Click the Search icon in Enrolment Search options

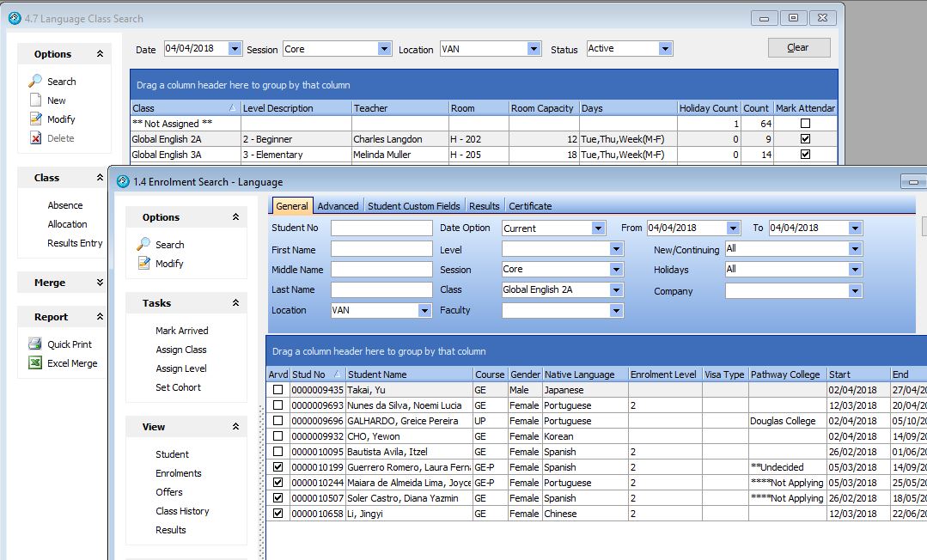click(143, 245)
